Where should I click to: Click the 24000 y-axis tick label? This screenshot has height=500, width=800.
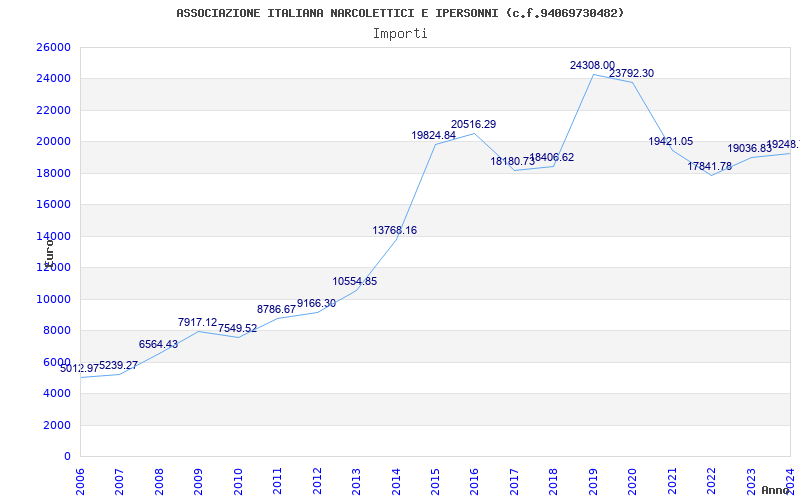pos(54,79)
